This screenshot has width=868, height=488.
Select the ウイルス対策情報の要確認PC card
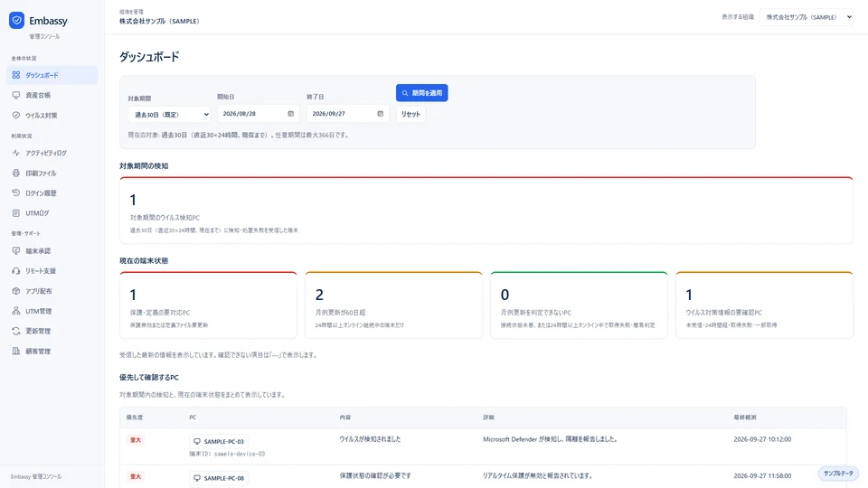(764, 305)
